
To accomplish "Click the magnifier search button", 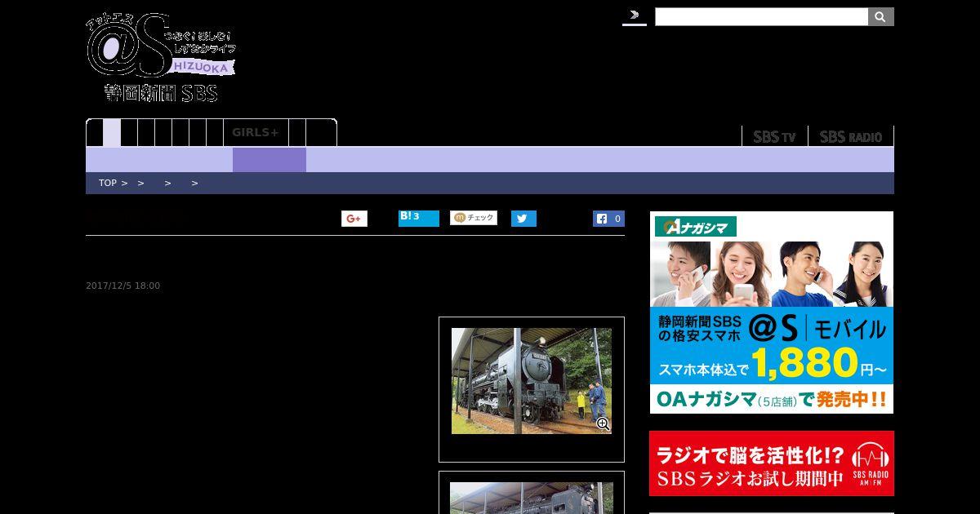I will [880, 17].
